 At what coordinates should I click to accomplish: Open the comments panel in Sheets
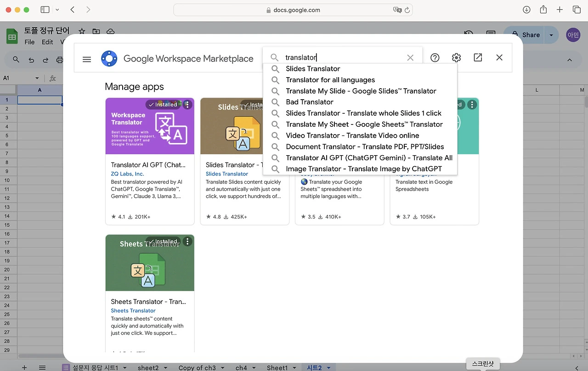point(491,34)
